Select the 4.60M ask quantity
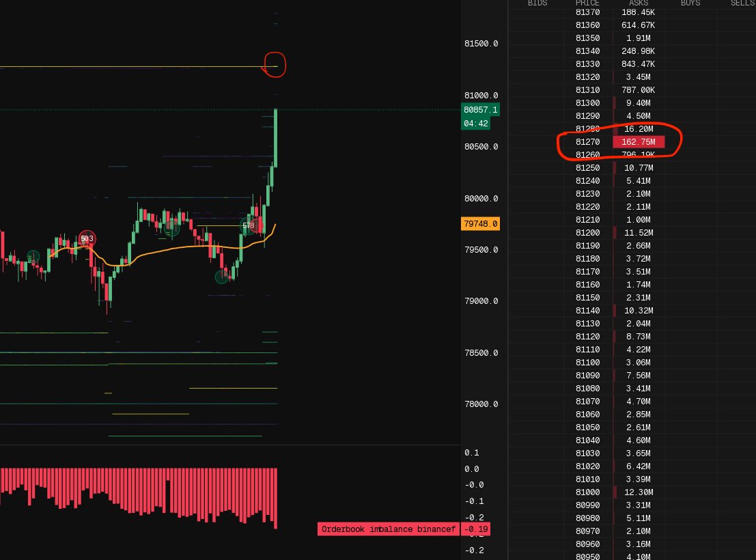The image size is (756, 560). point(639,440)
